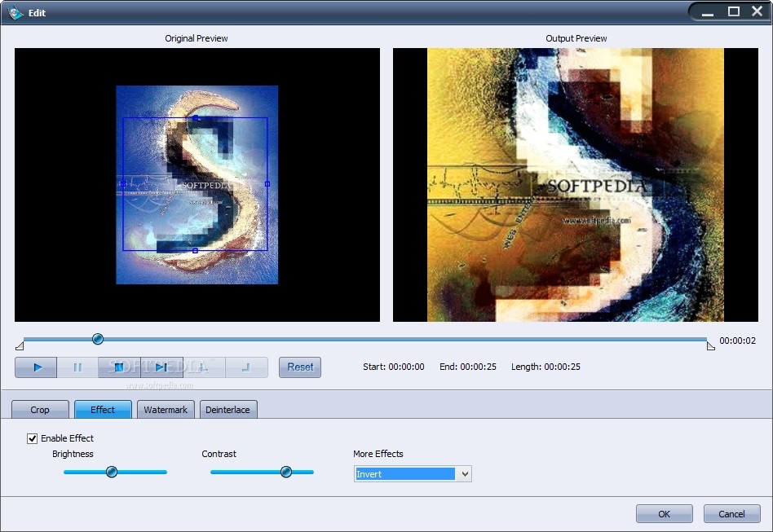
Task: Close the Edit window
Action: [x=758, y=11]
